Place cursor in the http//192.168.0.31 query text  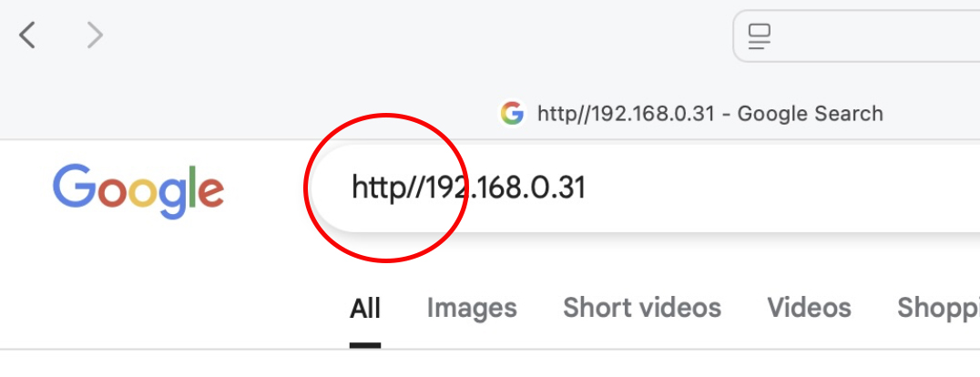point(469,188)
